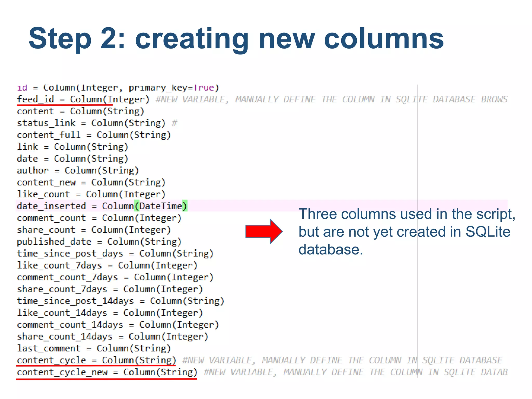Click the 'author = Column(String)' line
The height and width of the screenshot is (399, 532).
click(78, 171)
